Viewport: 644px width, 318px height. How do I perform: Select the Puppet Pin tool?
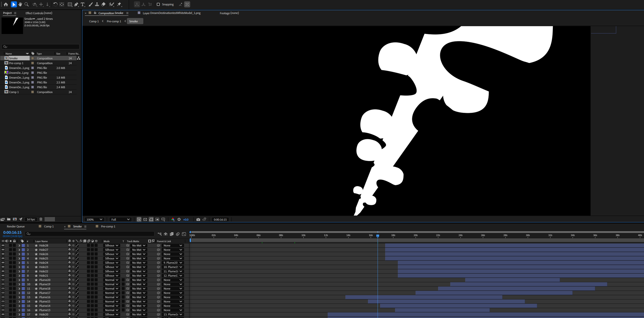[x=119, y=4]
